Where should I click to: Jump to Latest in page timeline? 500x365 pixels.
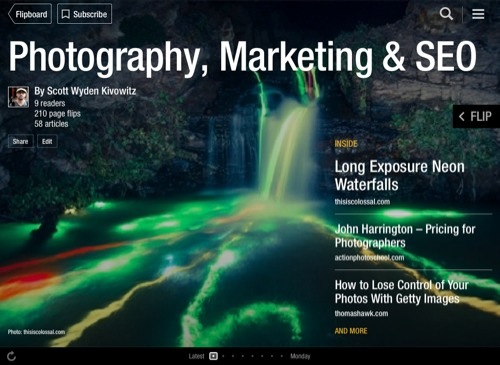[196, 356]
